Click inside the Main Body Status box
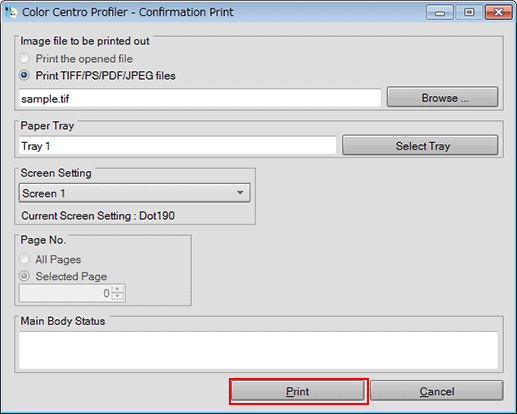 [x=259, y=350]
